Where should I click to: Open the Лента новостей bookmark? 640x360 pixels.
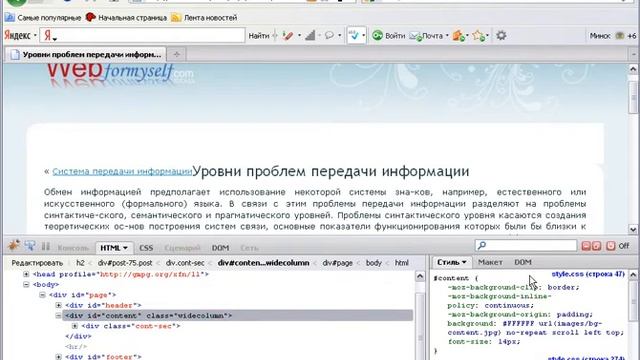pos(204,18)
